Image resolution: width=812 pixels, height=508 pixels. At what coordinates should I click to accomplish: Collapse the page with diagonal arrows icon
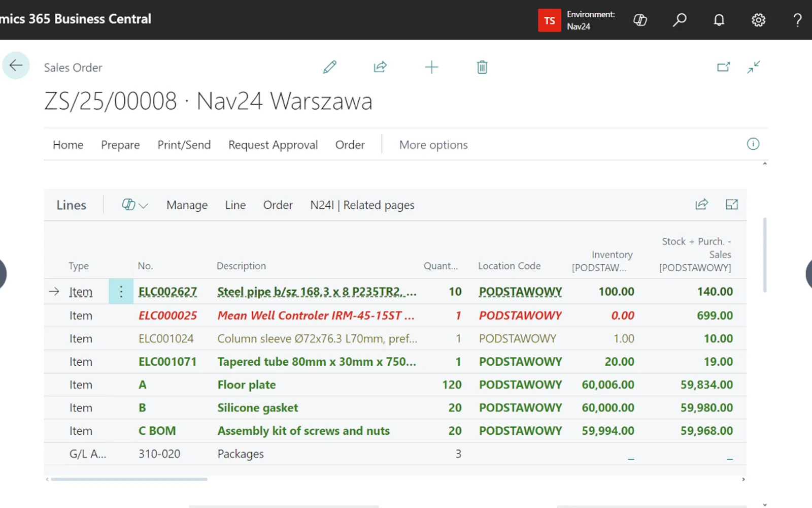[754, 67]
